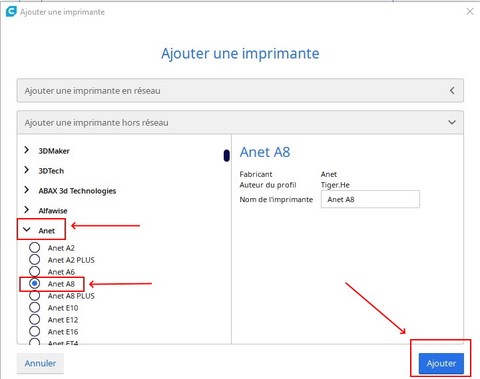Click the 3DTech label text

tap(51, 171)
